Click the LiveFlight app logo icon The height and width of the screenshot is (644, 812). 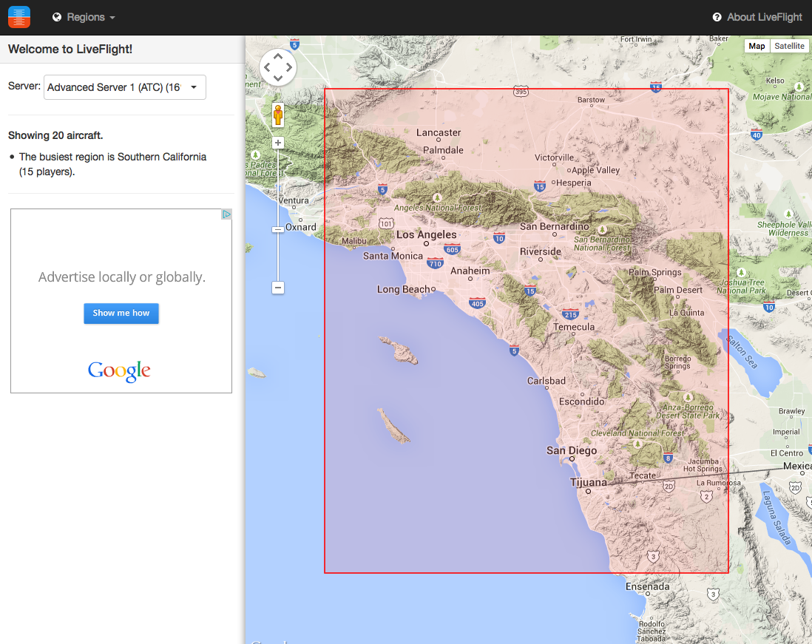click(19, 17)
